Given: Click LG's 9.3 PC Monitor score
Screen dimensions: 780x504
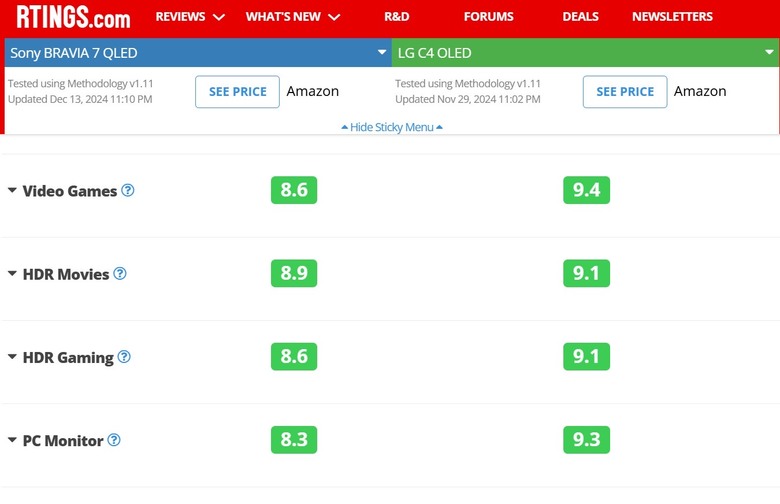Looking at the screenshot, I should (x=586, y=440).
